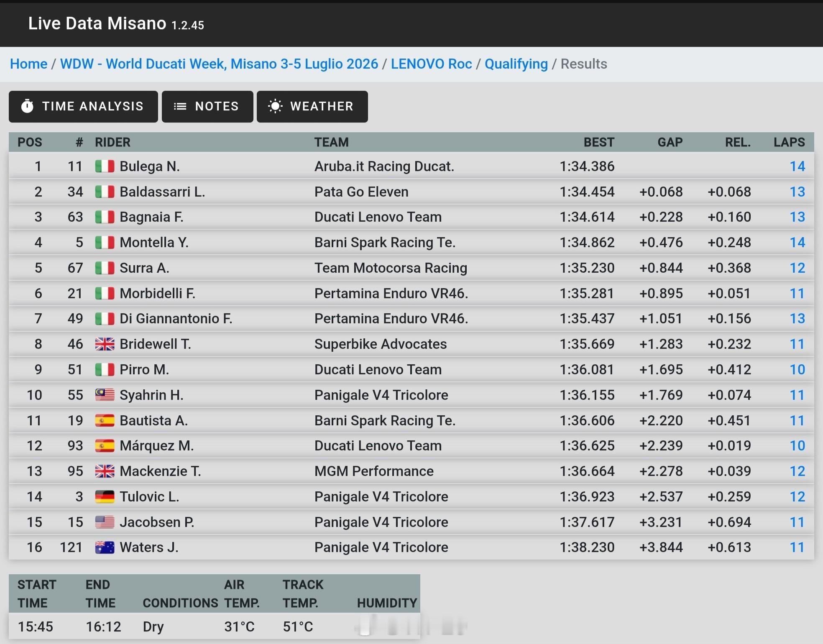
Task: Open the NOTES button
Action: (x=207, y=107)
